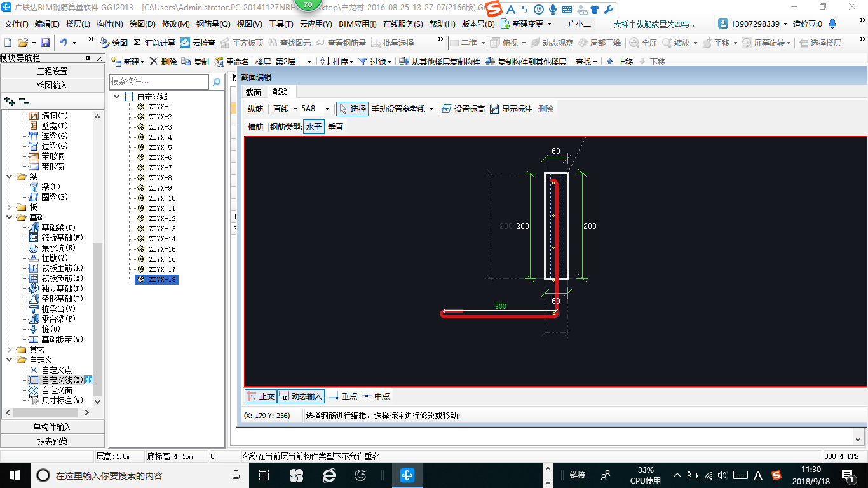Start the 云检查 cloud check
Viewport: 868px width, 488px height.
(x=198, y=43)
